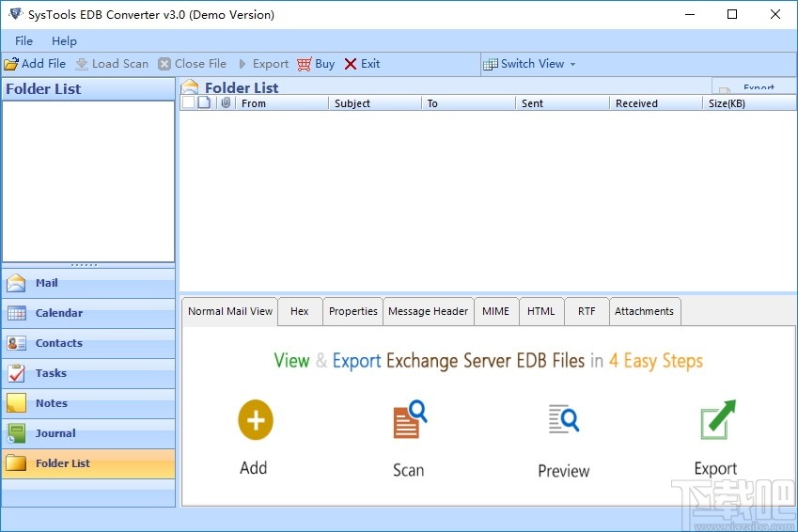Viewport: 798px width, 532px height.
Task: Click the envelope icon beside Folder List heading
Action: 190,86
